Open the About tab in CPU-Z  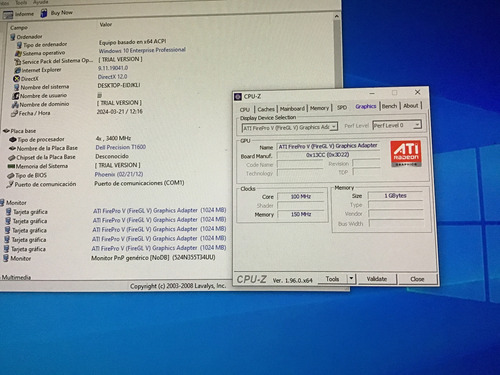pyautogui.click(x=411, y=106)
